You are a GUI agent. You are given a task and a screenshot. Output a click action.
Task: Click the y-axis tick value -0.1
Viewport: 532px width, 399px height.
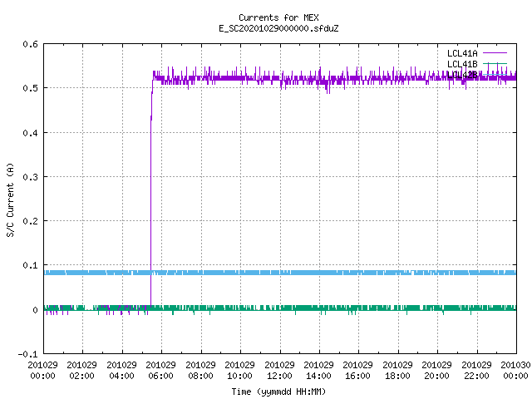27,354
